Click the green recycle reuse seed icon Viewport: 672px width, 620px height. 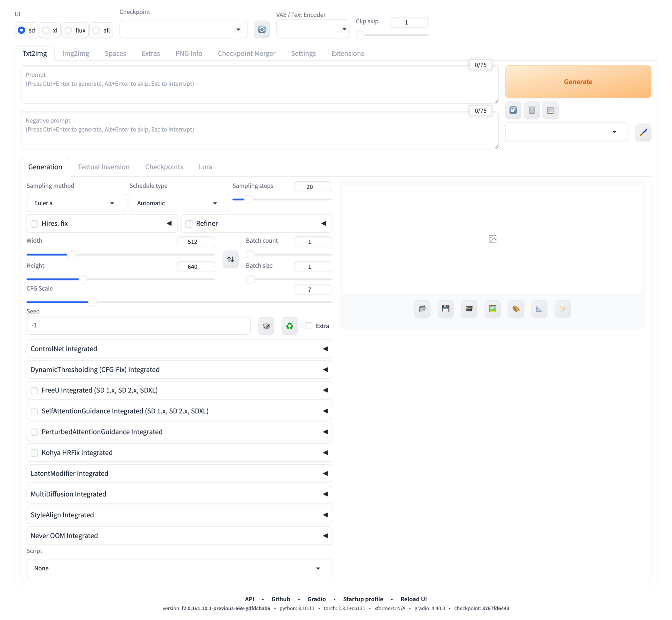290,326
